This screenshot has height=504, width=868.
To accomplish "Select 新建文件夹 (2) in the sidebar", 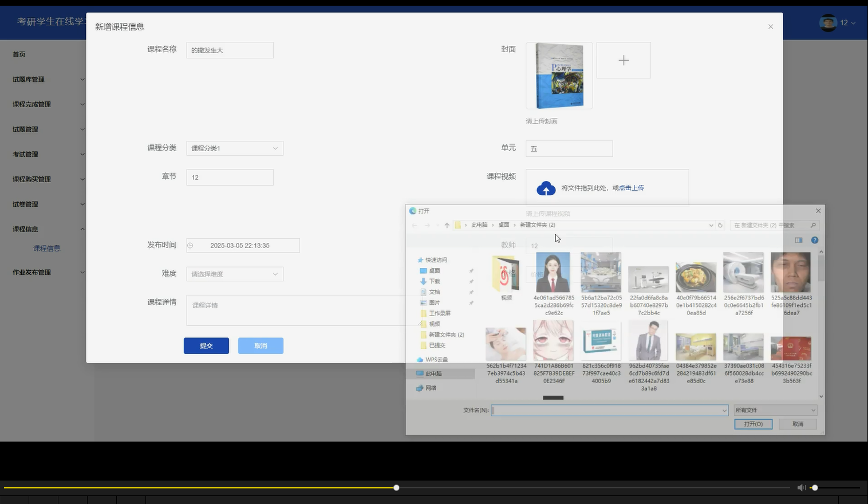I will [x=443, y=334].
